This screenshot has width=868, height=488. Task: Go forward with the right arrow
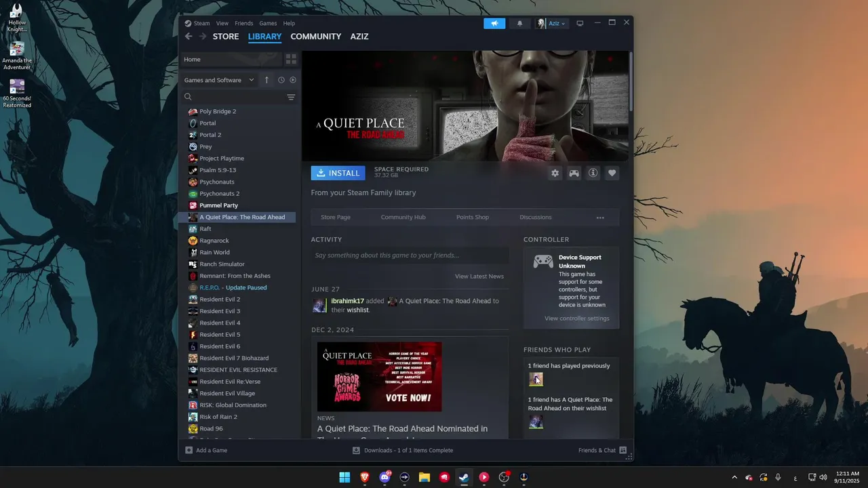click(x=202, y=37)
